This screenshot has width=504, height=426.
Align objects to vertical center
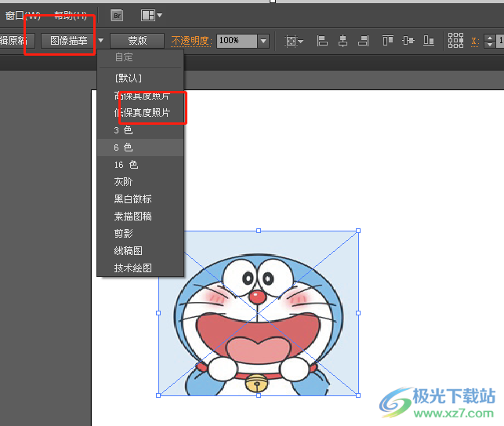click(x=408, y=41)
